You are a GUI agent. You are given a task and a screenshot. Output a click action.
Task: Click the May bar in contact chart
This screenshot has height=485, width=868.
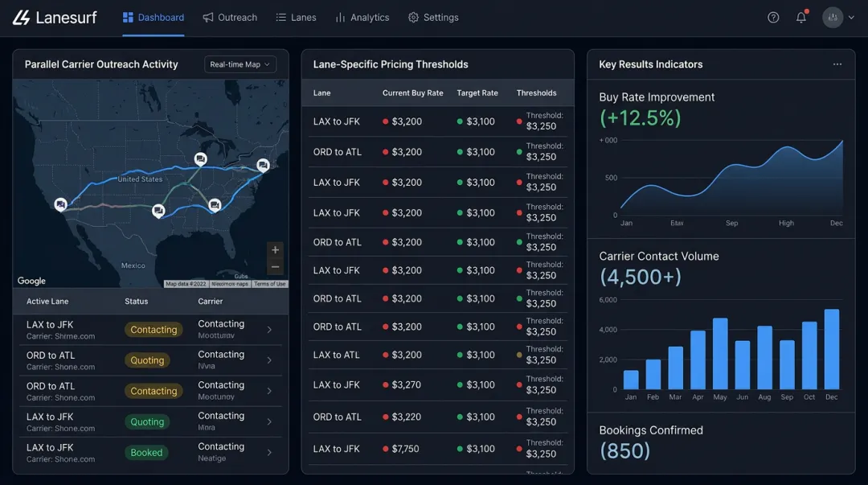(720, 354)
